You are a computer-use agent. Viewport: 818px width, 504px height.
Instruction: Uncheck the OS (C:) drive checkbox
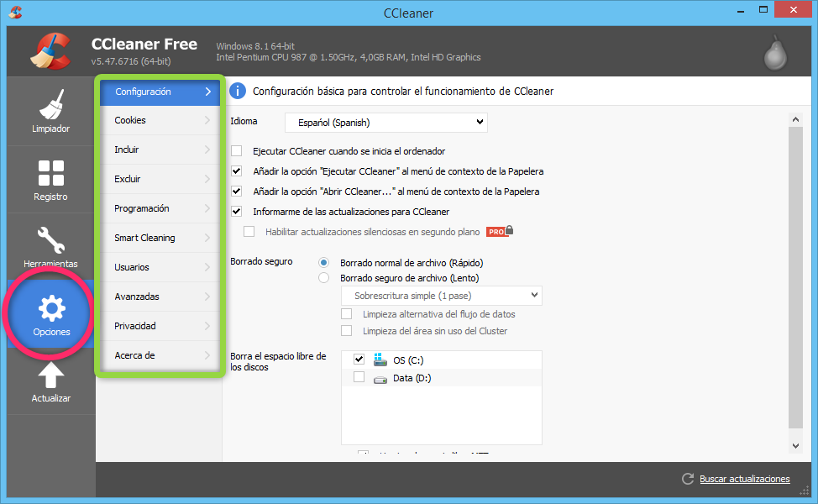coord(359,359)
